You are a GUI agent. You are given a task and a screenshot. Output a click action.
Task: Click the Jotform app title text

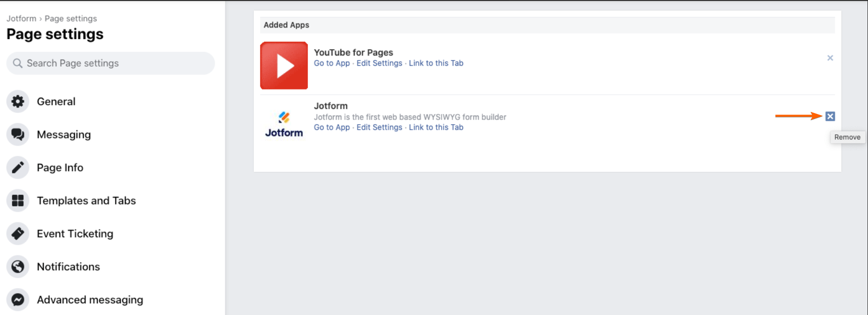coord(331,106)
